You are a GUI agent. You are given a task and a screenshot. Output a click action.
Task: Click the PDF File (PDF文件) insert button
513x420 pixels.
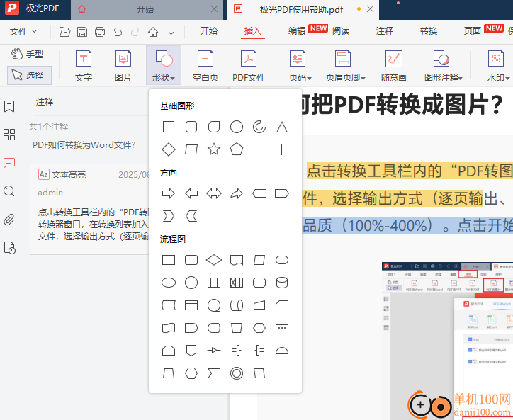tap(249, 66)
